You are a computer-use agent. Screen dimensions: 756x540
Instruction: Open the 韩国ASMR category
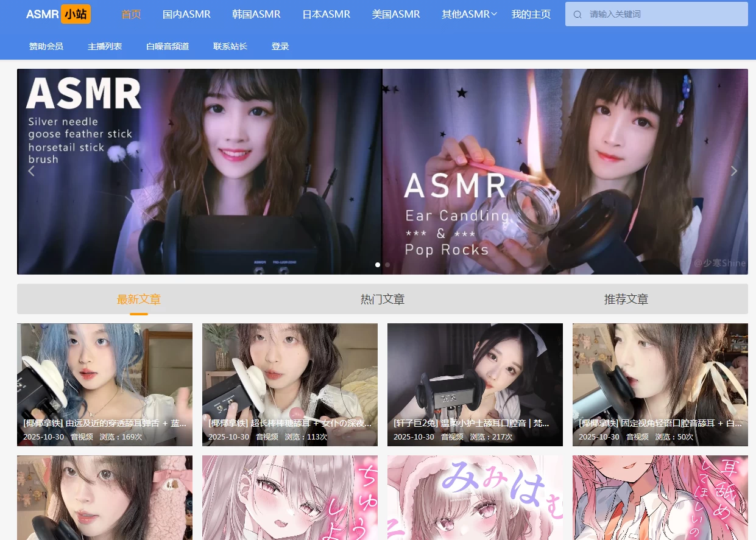(x=256, y=14)
